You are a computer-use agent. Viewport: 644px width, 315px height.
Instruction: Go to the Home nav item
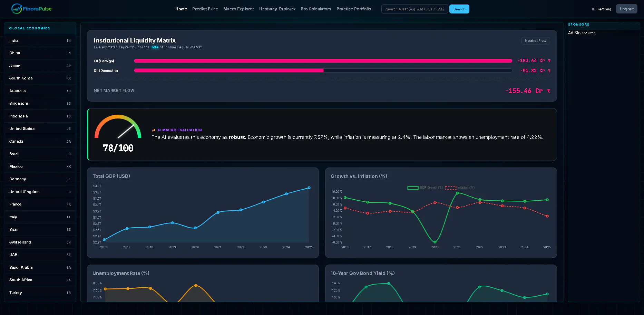181,9
